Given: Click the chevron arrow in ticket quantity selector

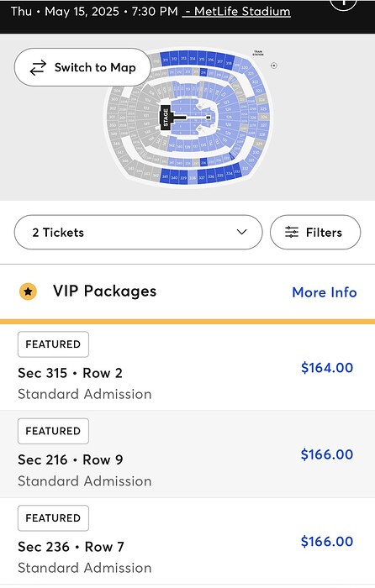Looking at the screenshot, I should [x=242, y=232].
